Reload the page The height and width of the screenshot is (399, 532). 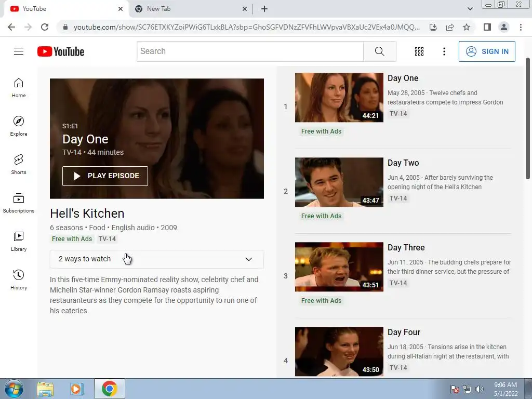45,27
